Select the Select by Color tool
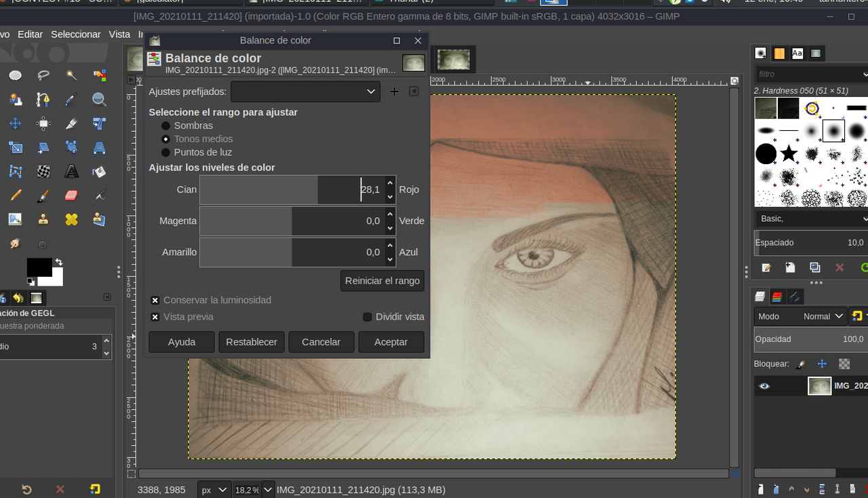This screenshot has height=498, width=868. [x=100, y=75]
